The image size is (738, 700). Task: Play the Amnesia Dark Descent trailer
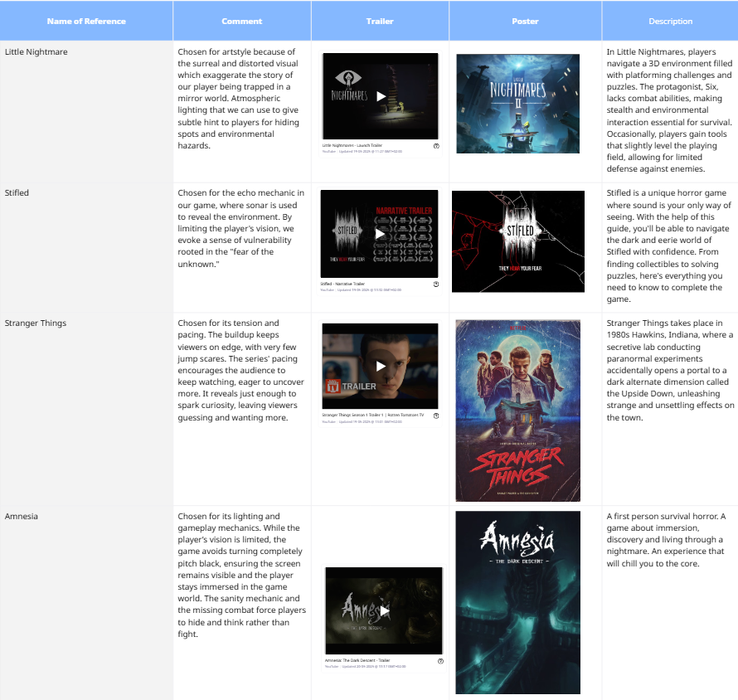pyautogui.click(x=384, y=610)
